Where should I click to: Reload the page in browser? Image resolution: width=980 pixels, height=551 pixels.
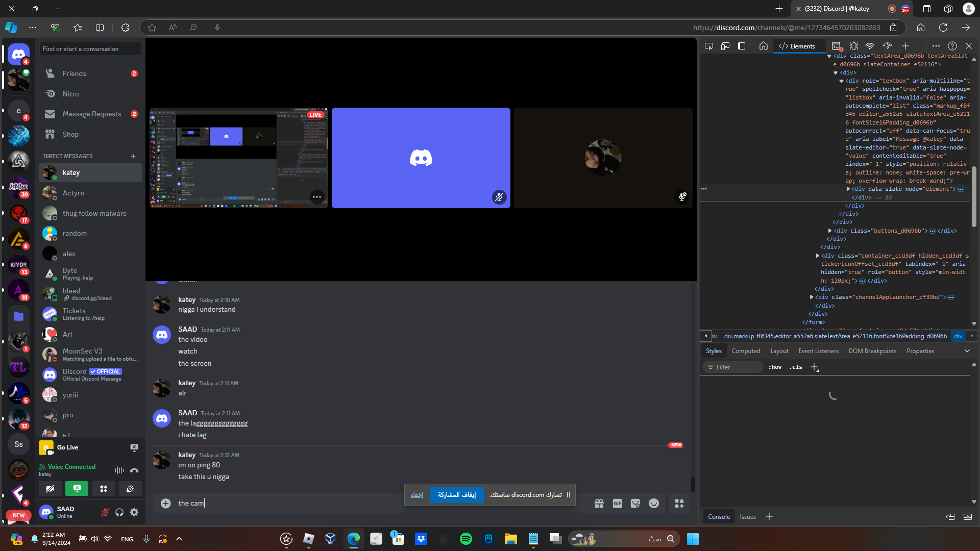coord(943,28)
